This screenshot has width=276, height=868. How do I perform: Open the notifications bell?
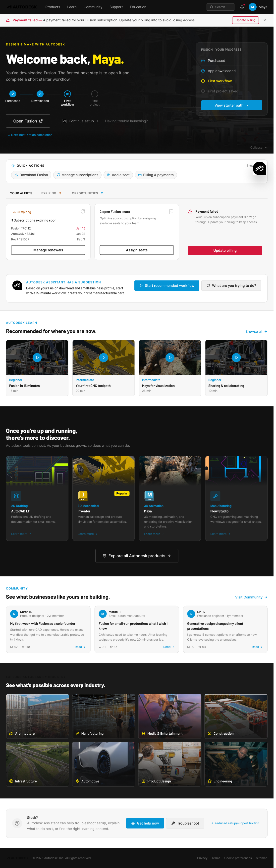[x=242, y=7]
